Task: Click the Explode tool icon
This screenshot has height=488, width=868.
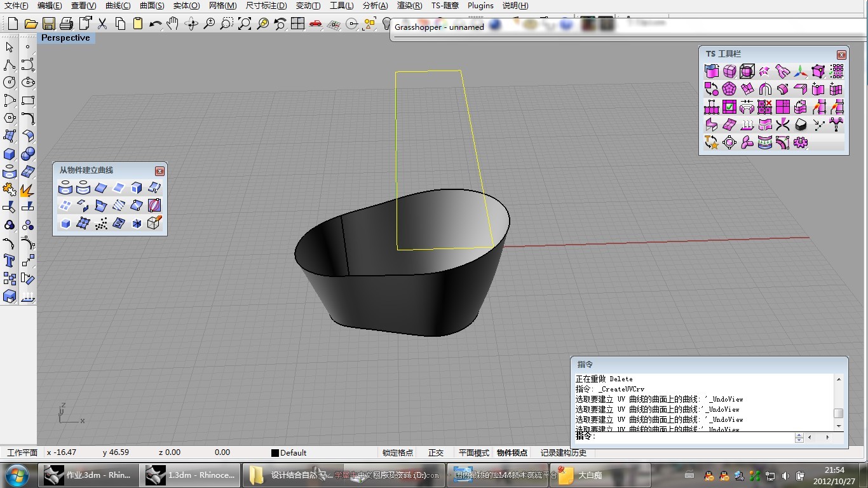Action: click(x=27, y=189)
